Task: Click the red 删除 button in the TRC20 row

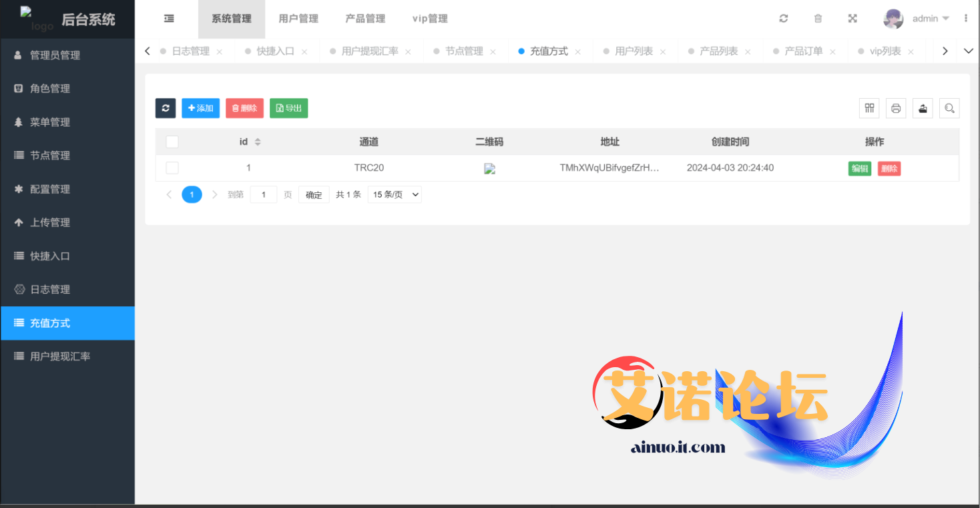Action: pyautogui.click(x=889, y=168)
